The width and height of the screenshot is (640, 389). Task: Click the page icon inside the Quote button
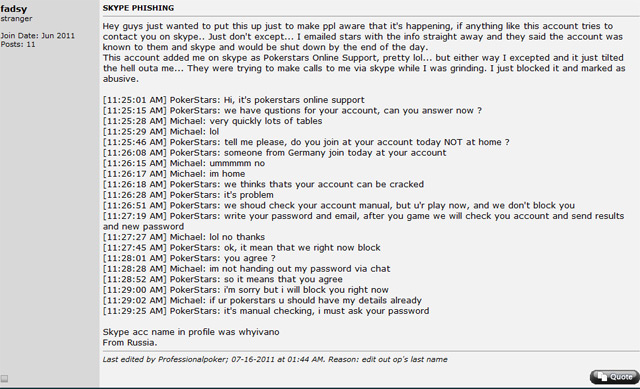(602, 377)
